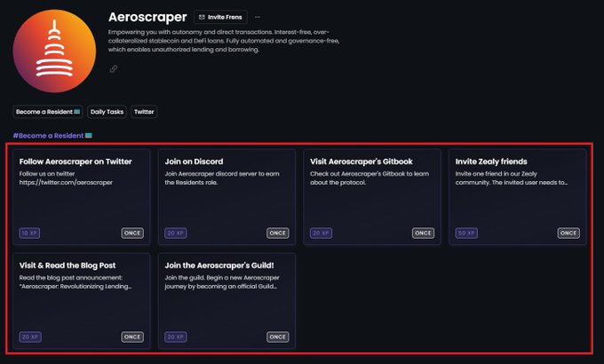Switch to the Twitter tab
This screenshot has height=364, width=604.
coord(144,112)
